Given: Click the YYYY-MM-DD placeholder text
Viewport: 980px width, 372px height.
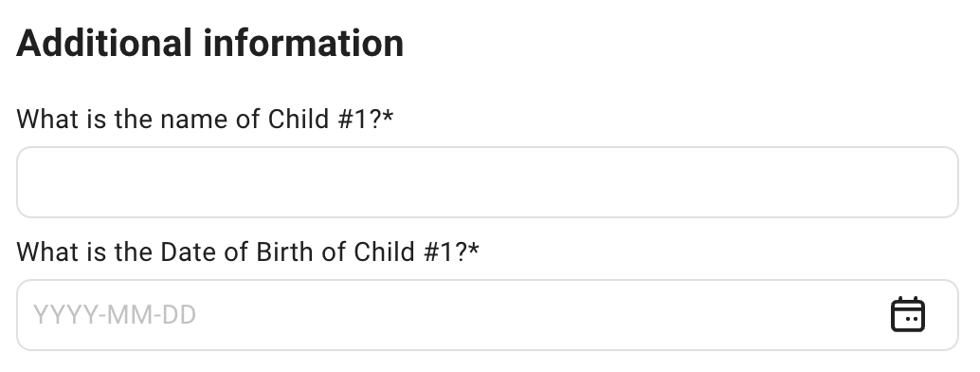Looking at the screenshot, I should coord(115,315).
